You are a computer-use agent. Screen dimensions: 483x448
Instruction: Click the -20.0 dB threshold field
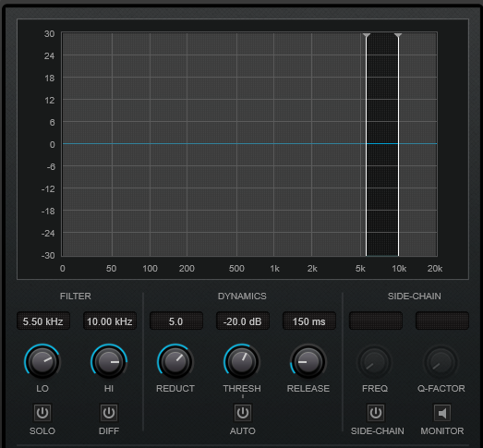coord(243,321)
